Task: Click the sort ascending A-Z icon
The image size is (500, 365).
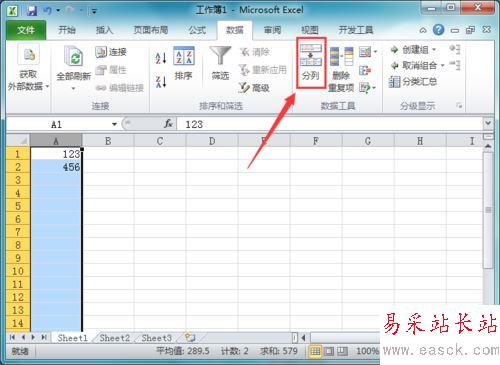Action: click(x=161, y=58)
